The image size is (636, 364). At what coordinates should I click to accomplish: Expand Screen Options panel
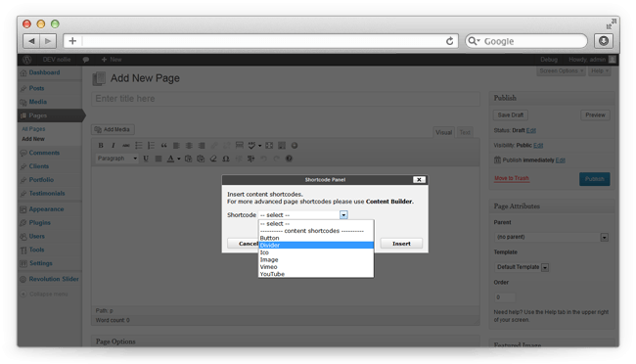561,71
